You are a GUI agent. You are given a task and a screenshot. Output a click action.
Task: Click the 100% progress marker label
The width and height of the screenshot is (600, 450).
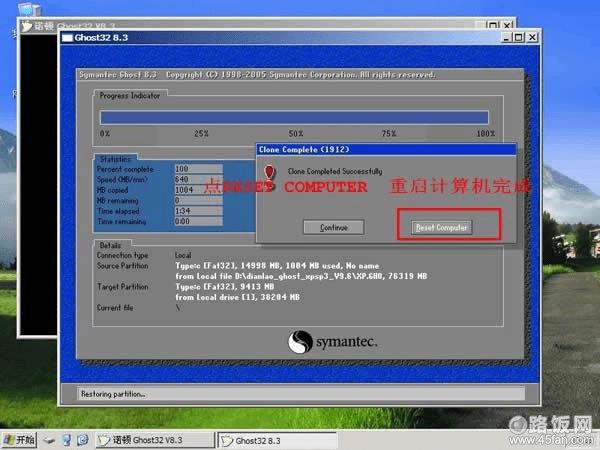click(486, 134)
